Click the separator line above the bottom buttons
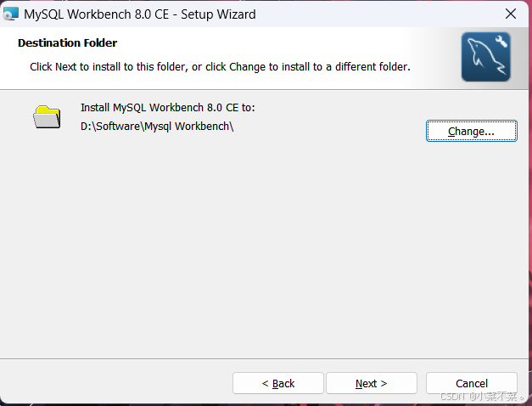532x406 pixels. [x=255, y=358]
